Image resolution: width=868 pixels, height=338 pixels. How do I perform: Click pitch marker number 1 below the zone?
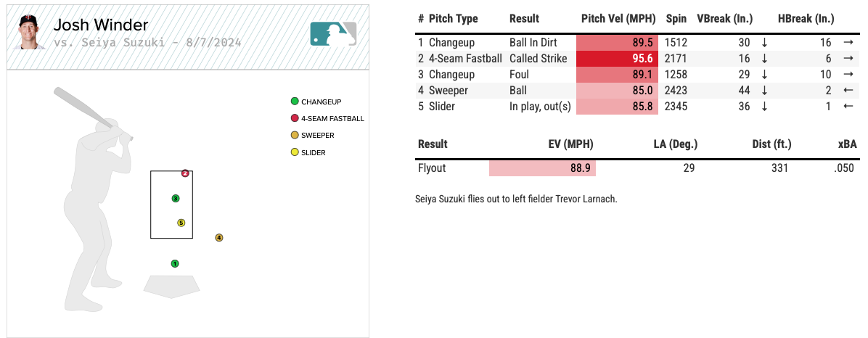(x=175, y=263)
